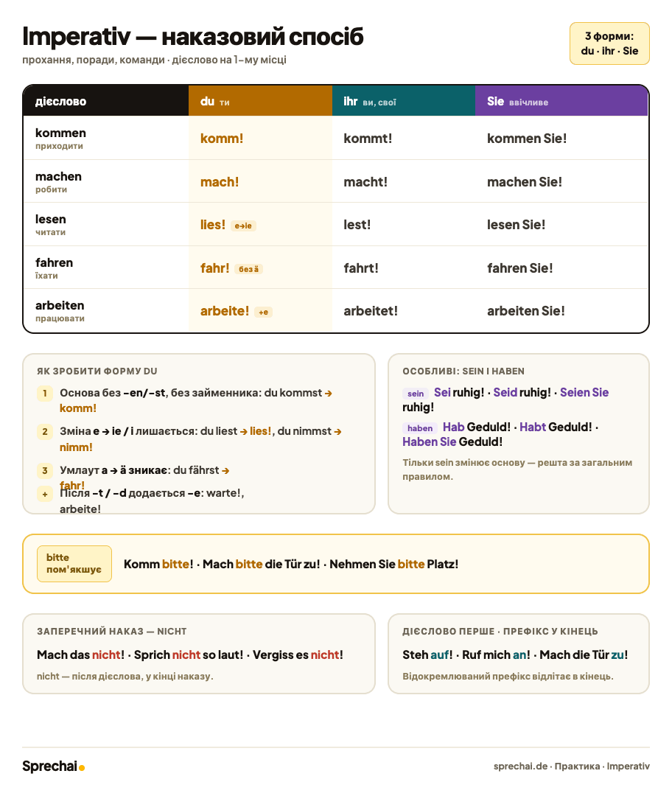The height and width of the screenshot is (796, 672).
Task: Click the phrase "Nehmen Sie bitte Platz!"
Action: pos(394,564)
